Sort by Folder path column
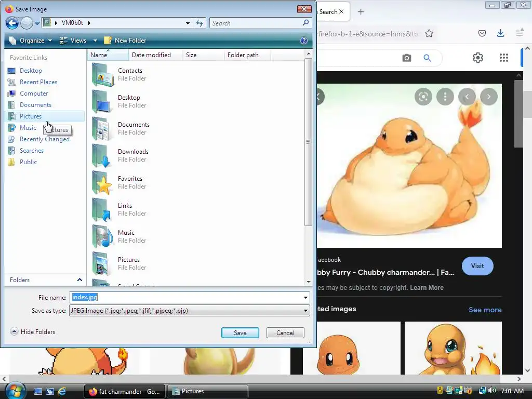The width and height of the screenshot is (532, 399). [247, 55]
